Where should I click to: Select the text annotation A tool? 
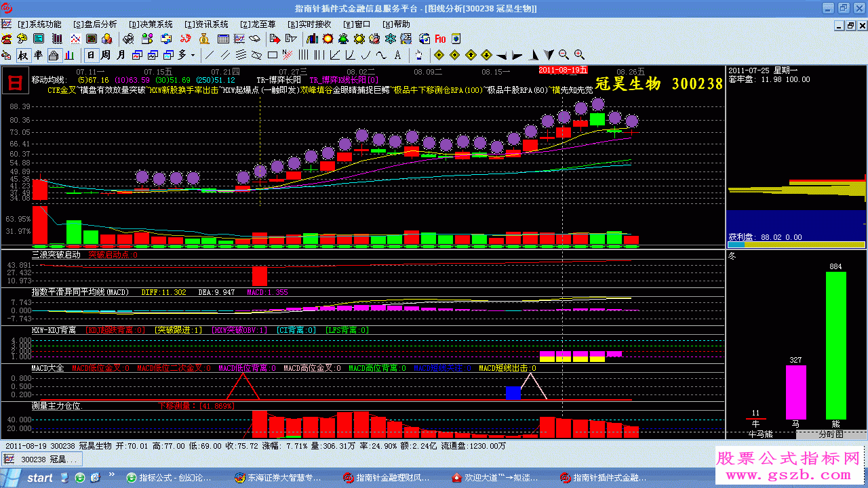(397, 55)
